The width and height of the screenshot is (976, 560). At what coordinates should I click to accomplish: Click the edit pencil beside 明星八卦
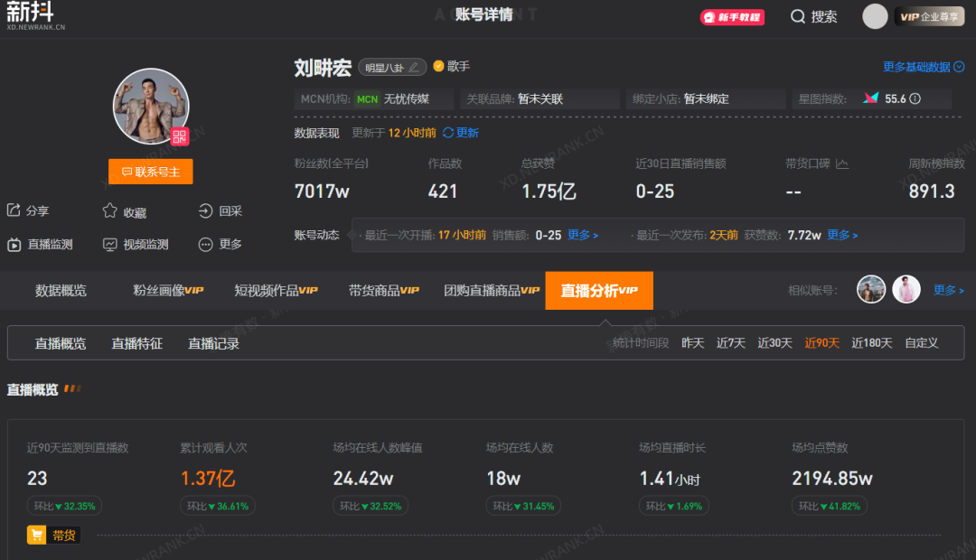(x=413, y=67)
